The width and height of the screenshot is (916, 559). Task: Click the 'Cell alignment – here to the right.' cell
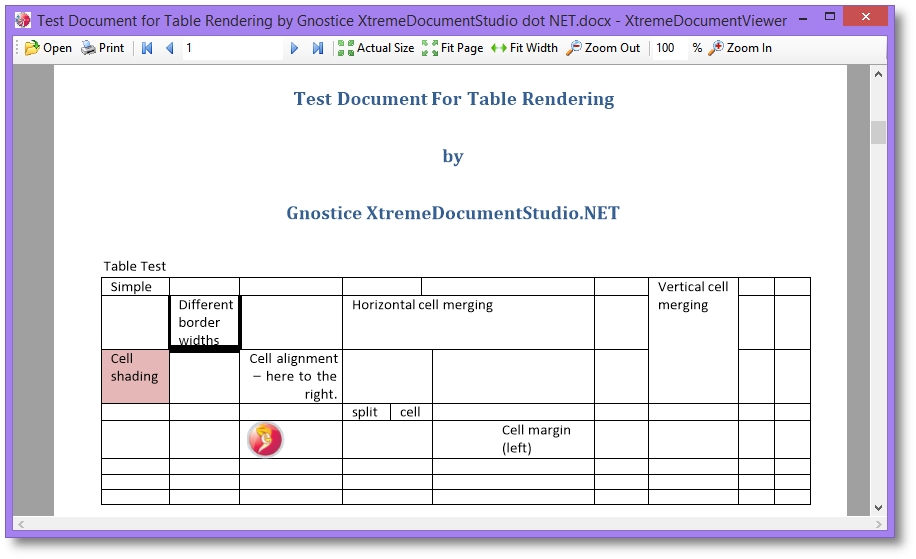(291, 376)
